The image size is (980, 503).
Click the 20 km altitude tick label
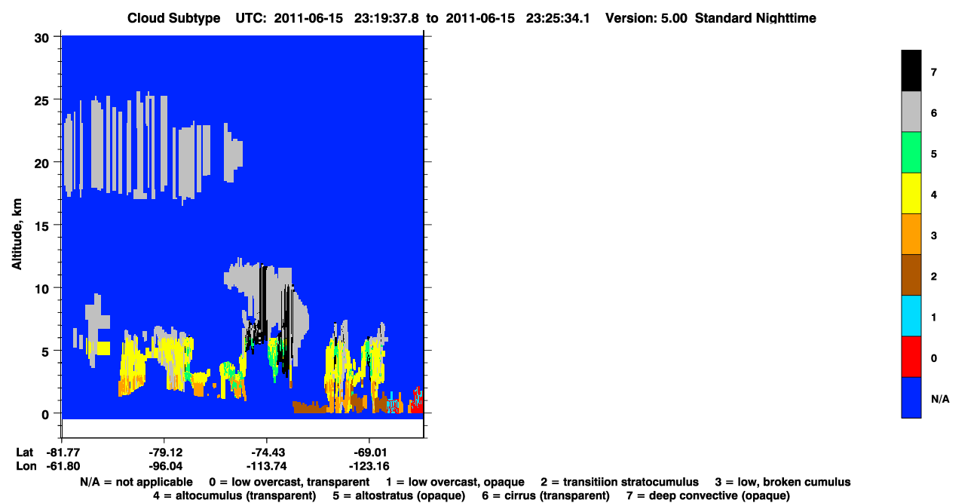(x=43, y=162)
